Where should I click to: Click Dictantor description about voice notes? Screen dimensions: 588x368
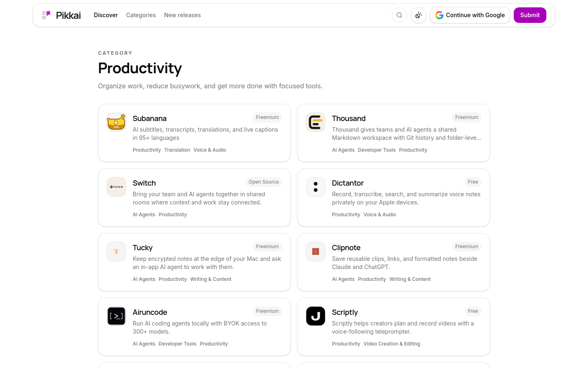click(406, 198)
